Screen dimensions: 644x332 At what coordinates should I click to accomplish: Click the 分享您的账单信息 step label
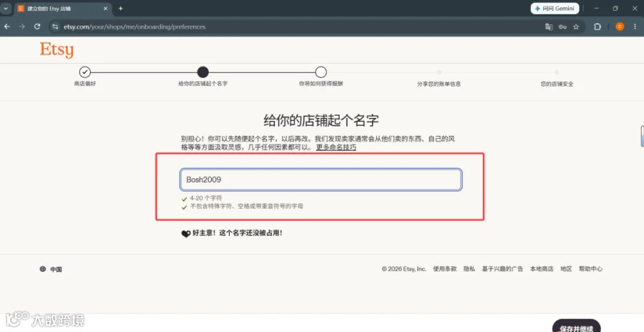click(x=439, y=84)
